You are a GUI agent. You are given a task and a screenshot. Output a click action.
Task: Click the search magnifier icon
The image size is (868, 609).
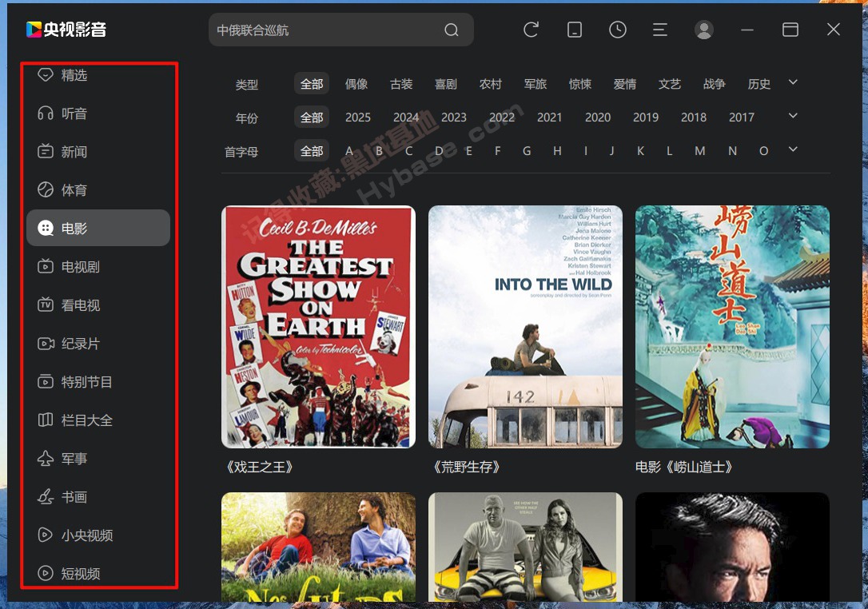pos(452,30)
